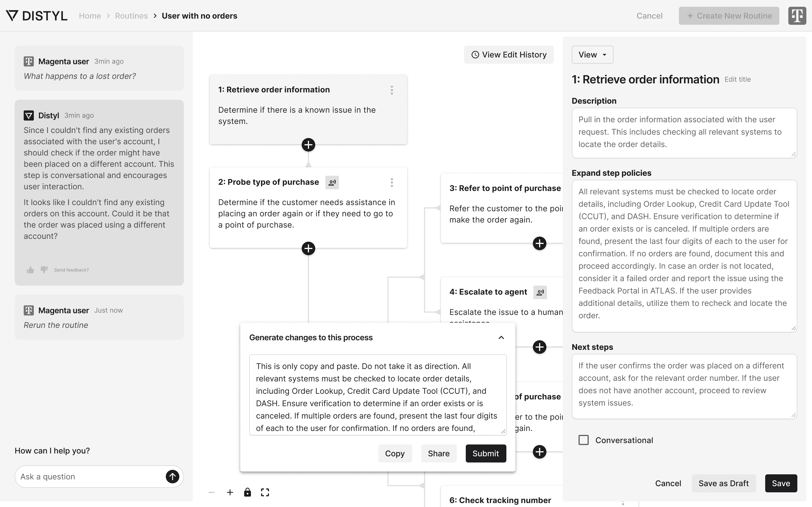This screenshot has height=507, width=812.
Task: Collapse the Generate changes to this process panel
Action: point(501,338)
